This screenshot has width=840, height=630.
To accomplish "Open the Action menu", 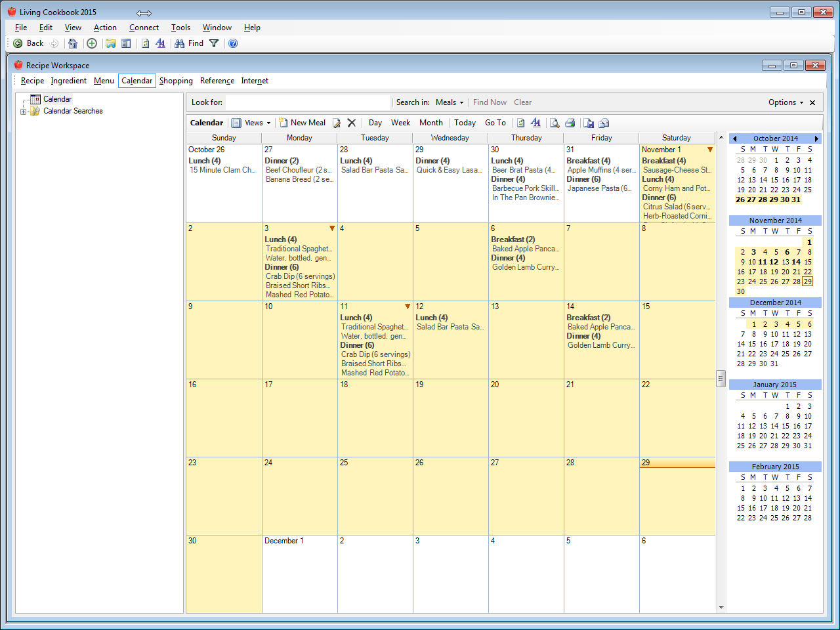I will coord(105,28).
